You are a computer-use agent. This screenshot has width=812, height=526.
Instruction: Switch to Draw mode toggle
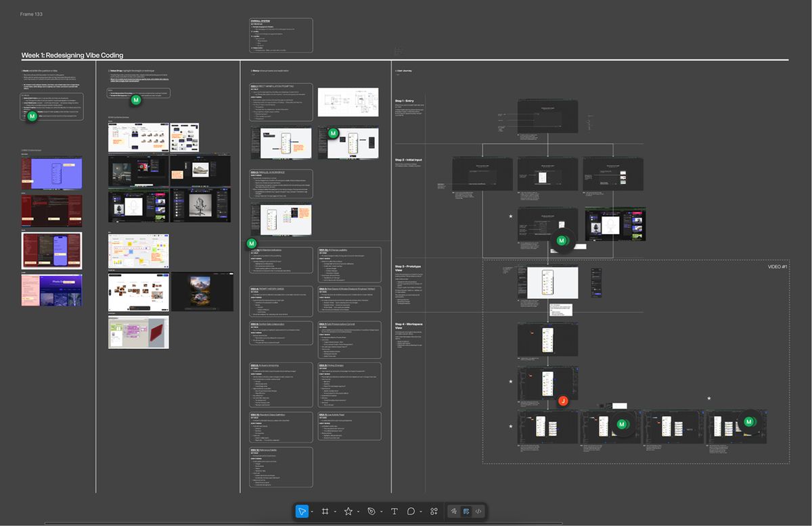[x=455, y=511]
